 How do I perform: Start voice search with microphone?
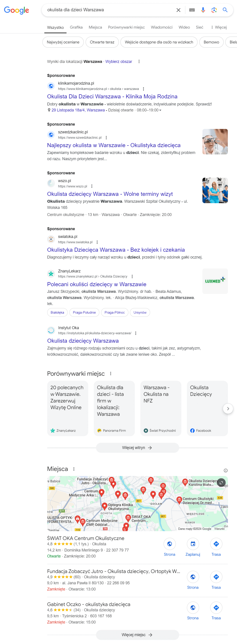203,10
